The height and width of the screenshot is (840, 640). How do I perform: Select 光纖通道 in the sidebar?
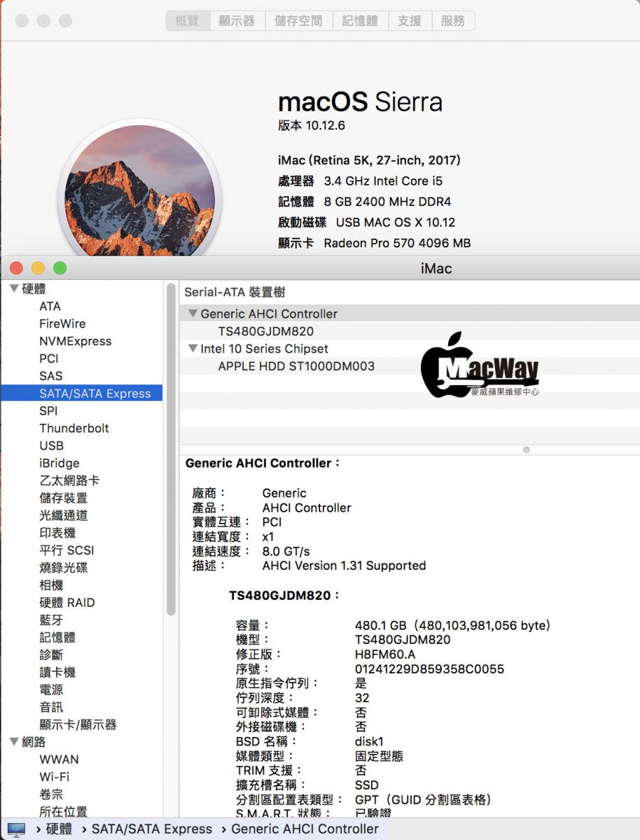[x=64, y=515]
